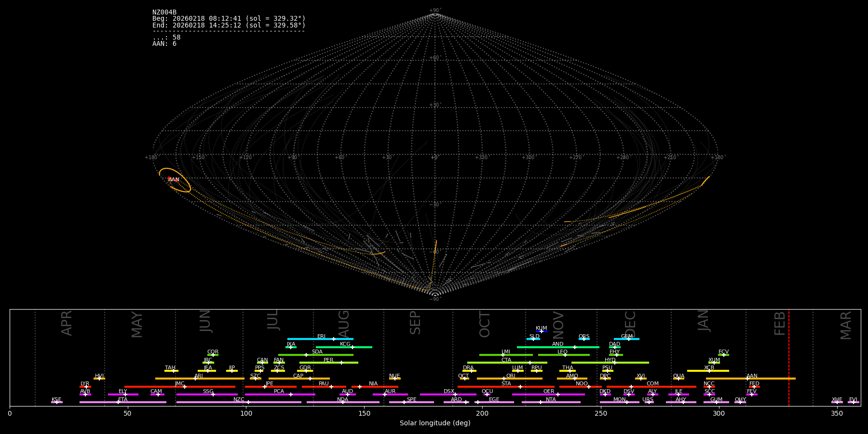The image size is (868, 434).
Task: Click the SDA shower label
Action: coord(317,352)
